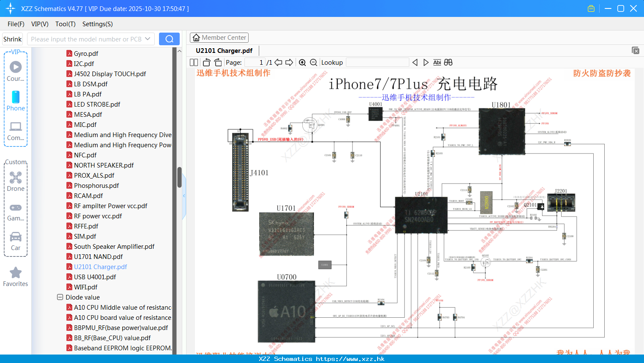Collapse the file tree panel handle

click(184, 196)
